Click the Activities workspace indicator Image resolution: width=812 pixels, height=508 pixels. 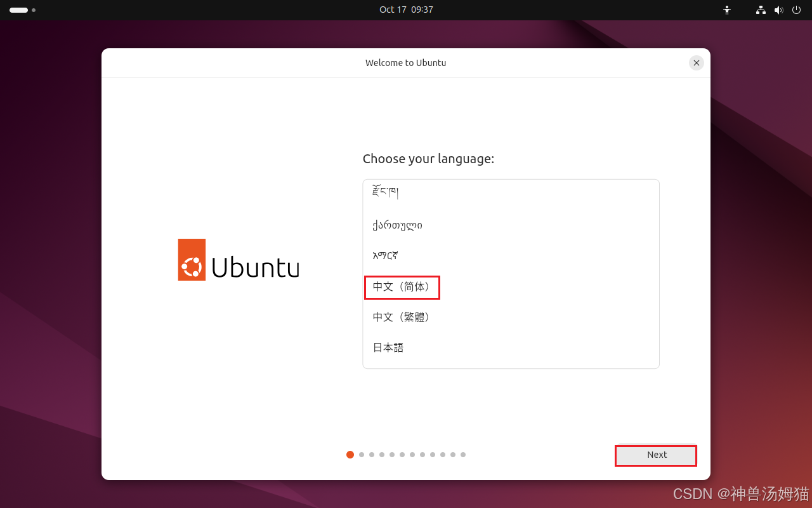[22, 10]
